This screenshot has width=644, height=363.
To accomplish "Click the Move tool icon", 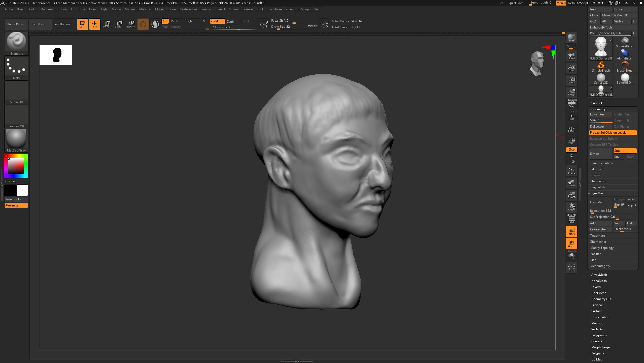I will tap(106, 23).
